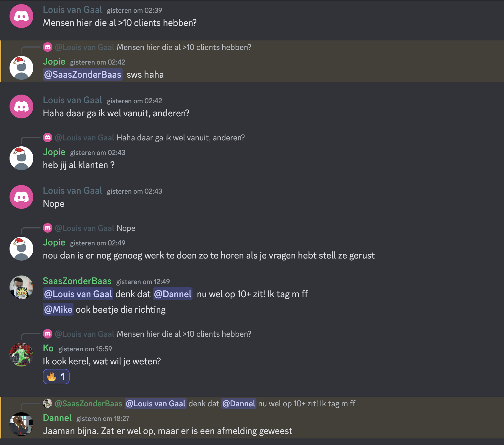The height and width of the screenshot is (445, 504).
Task: Click quoted reply text above Ko's message
Action: (x=184, y=334)
